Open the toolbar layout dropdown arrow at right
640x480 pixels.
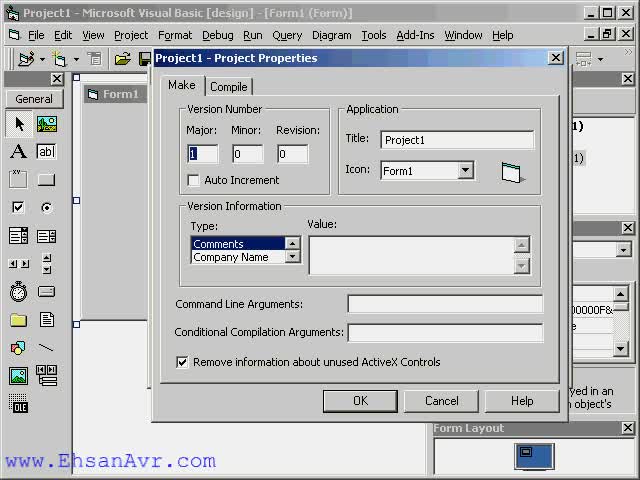pos(600,60)
